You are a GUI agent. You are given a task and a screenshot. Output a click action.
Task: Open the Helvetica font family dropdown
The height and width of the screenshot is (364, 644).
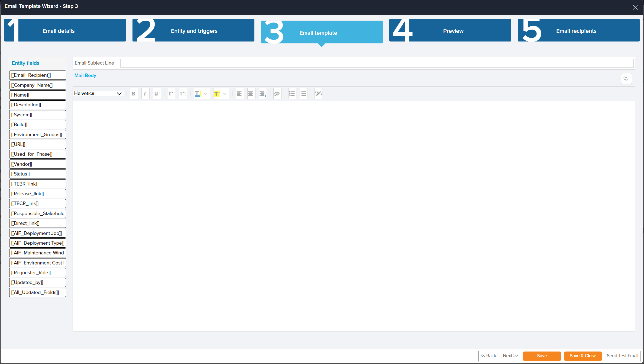98,93
